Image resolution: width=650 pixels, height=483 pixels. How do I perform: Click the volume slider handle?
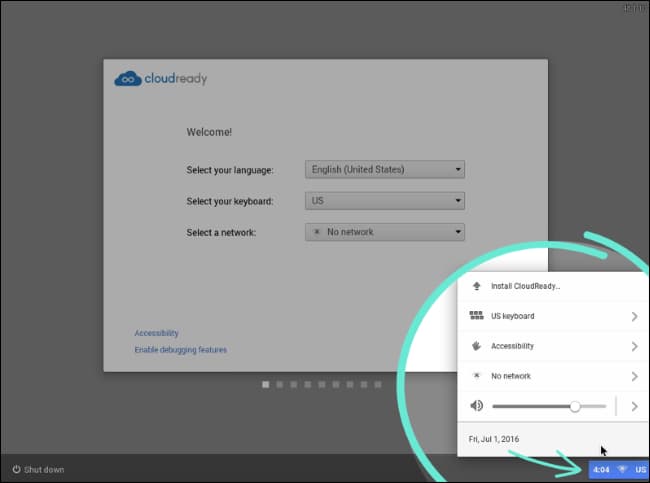point(575,406)
